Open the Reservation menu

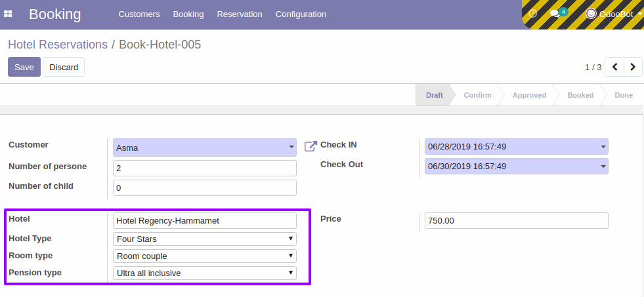coord(240,14)
